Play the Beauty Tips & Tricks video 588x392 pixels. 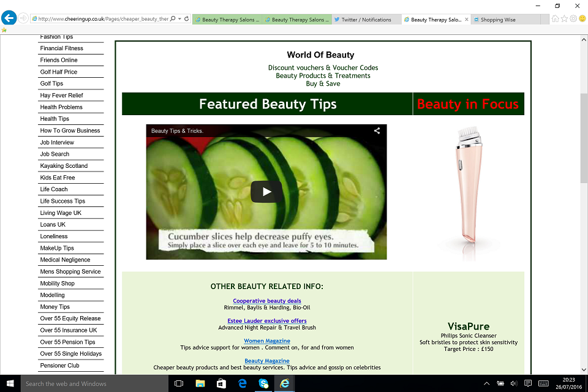click(x=266, y=192)
